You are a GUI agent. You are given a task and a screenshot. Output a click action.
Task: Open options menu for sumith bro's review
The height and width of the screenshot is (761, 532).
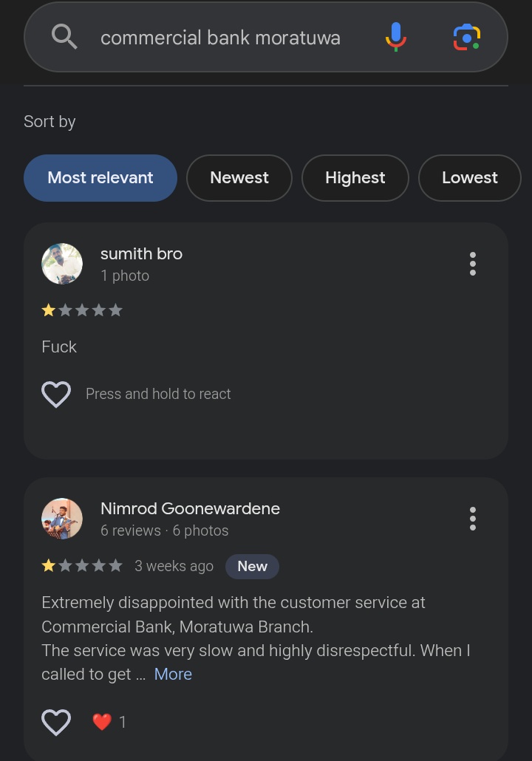(x=473, y=264)
